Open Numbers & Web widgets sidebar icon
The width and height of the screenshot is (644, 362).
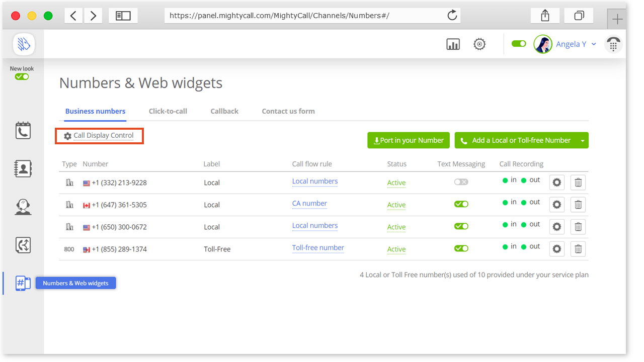(x=23, y=283)
